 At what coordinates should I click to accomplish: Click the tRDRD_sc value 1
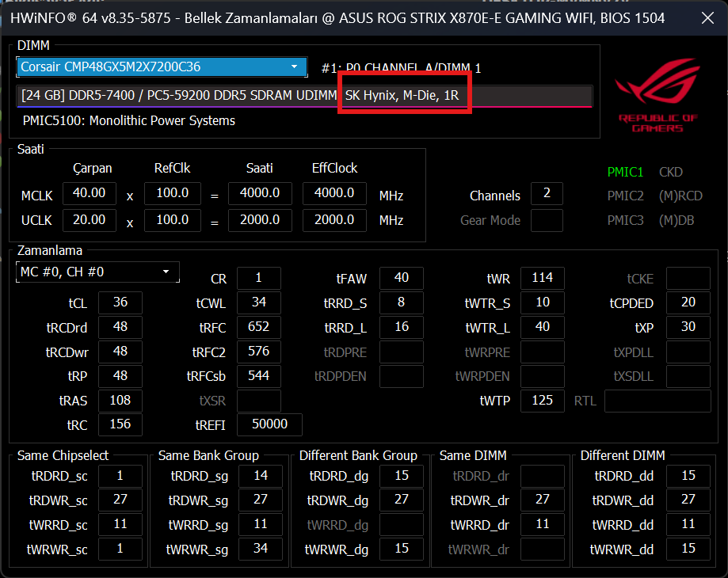tap(120, 476)
